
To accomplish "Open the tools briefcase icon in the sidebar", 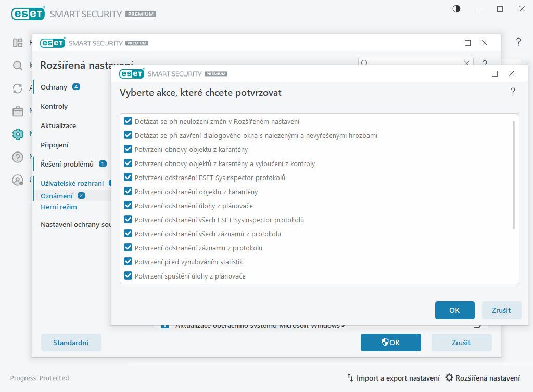I will [18, 111].
